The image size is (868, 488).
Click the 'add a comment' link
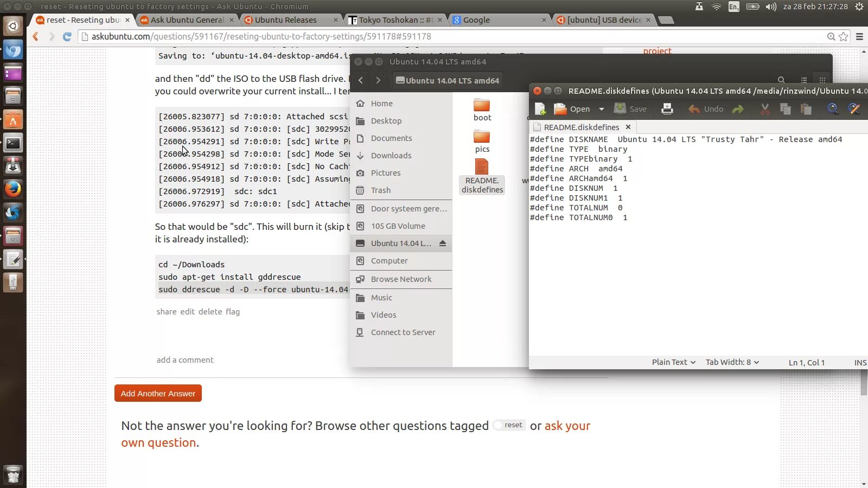point(185,360)
